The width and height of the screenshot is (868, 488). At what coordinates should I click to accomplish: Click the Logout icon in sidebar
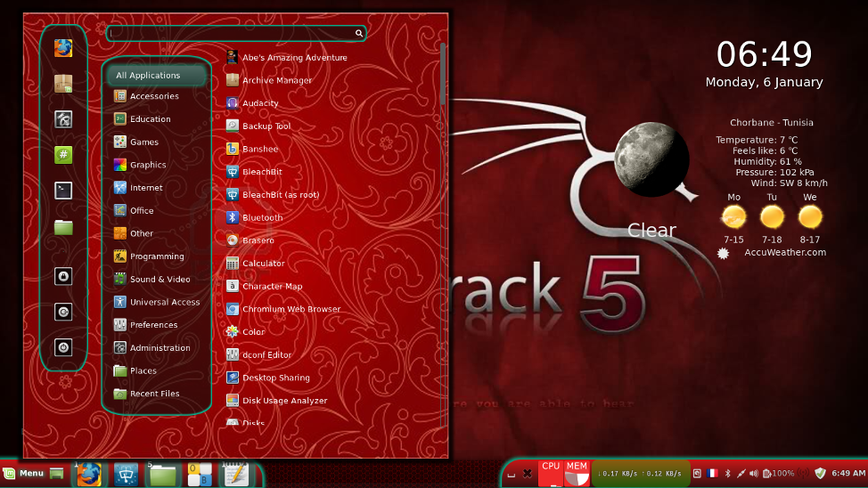63,312
